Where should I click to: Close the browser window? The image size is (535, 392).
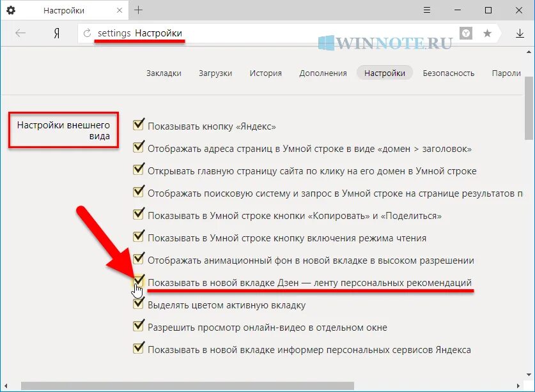tap(519, 10)
